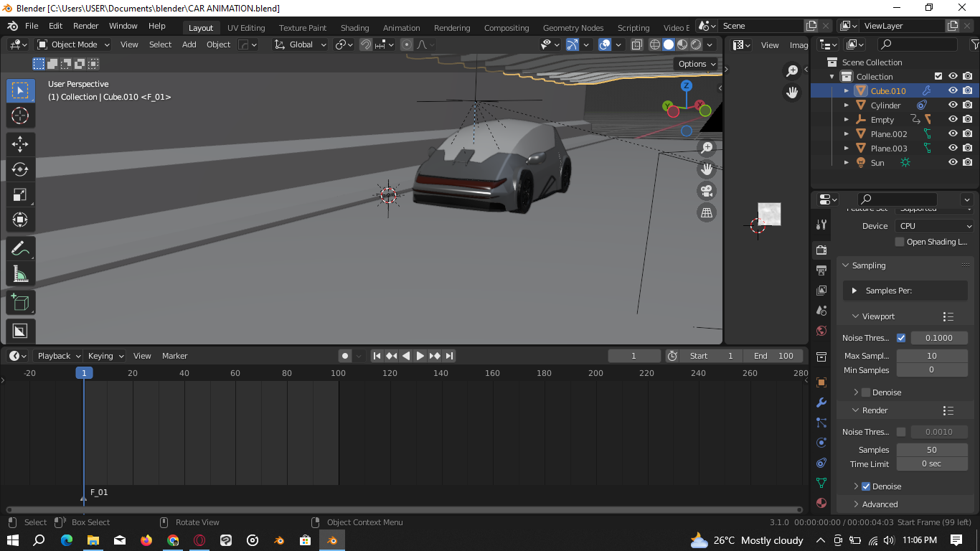Image resolution: width=980 pixels, height=551 pixels.
Task: Select wireframe viewport shading mode
Action: pos(655,44)
